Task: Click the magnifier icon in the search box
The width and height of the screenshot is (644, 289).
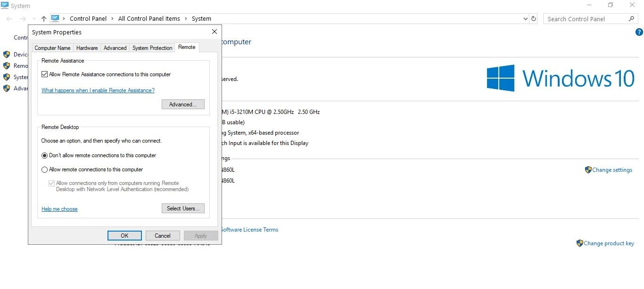Action: coord(632,19)
